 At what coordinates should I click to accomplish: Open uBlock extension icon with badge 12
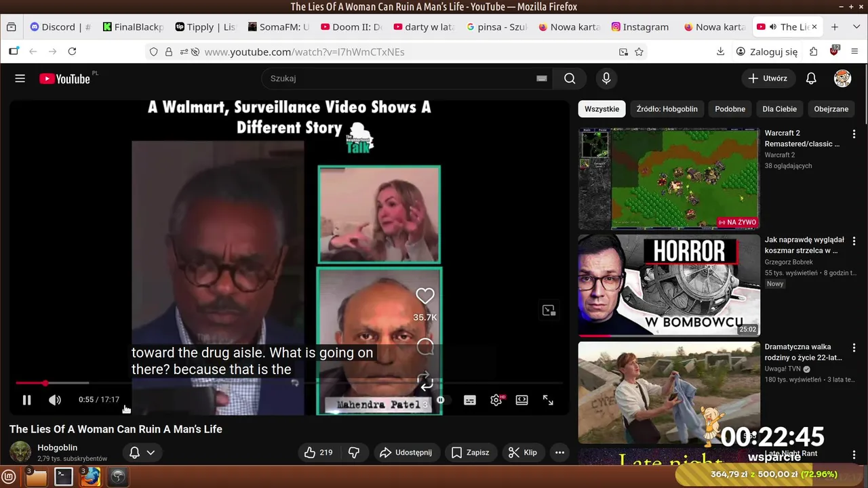tap(835, 51)
